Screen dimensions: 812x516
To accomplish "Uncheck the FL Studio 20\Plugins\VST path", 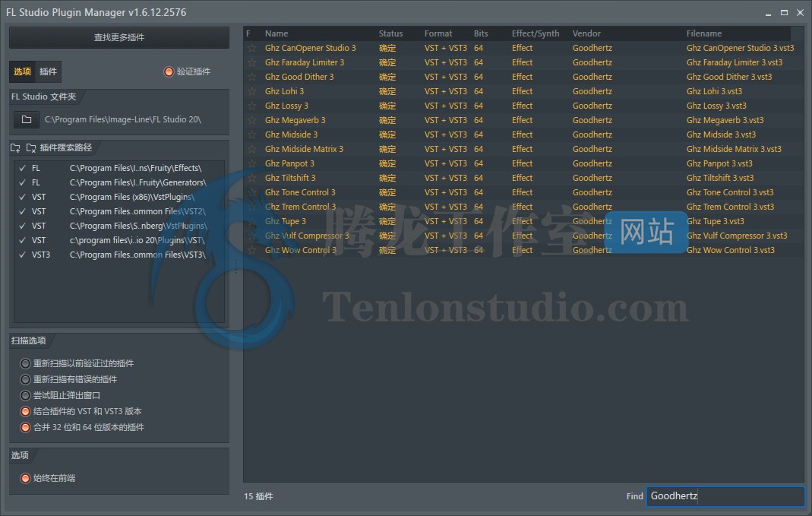I will pos(22,241).
